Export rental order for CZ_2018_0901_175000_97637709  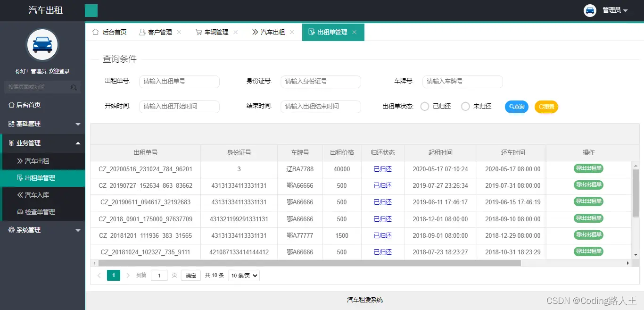(x=588, y=218)
